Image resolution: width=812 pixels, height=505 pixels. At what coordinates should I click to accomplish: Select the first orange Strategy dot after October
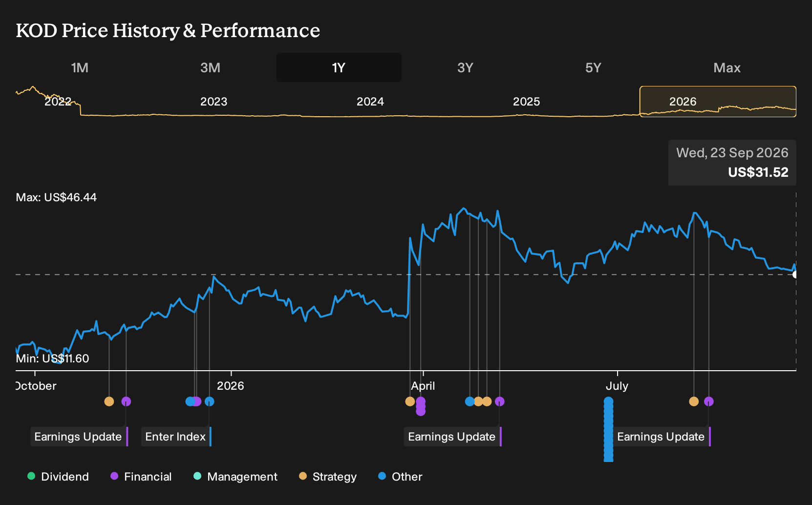[x=109, y=401]
